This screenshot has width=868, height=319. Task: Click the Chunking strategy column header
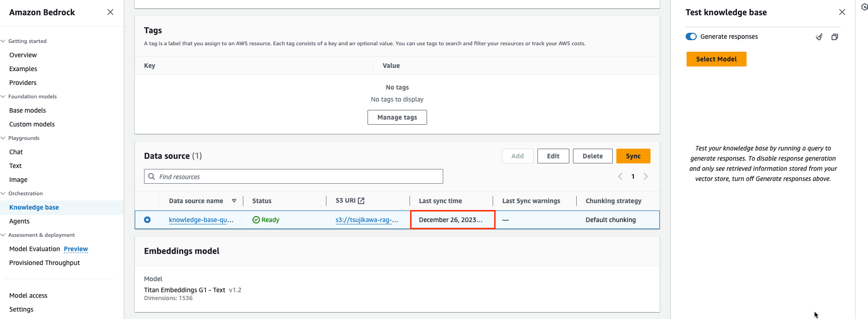tap(614, 201)
